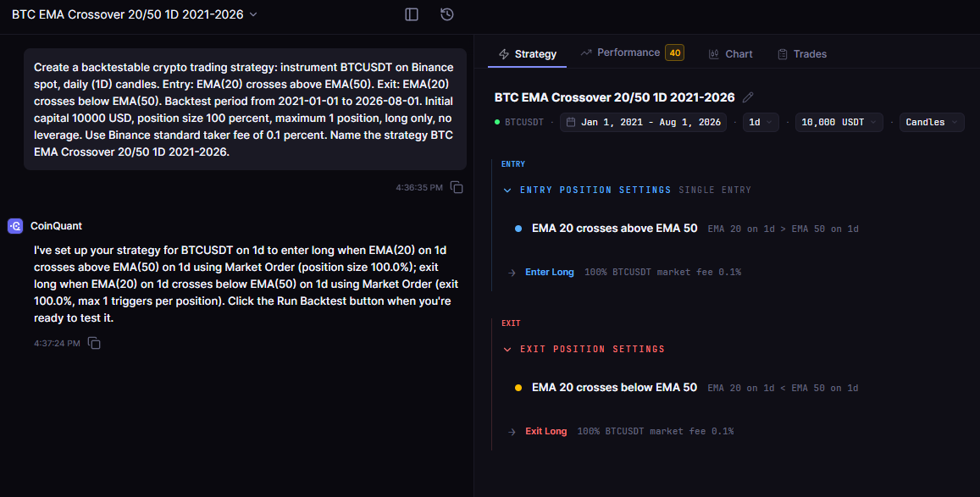Click the SINGLE ENTRY label
The image size is (980, 497).
pos(715,190)
